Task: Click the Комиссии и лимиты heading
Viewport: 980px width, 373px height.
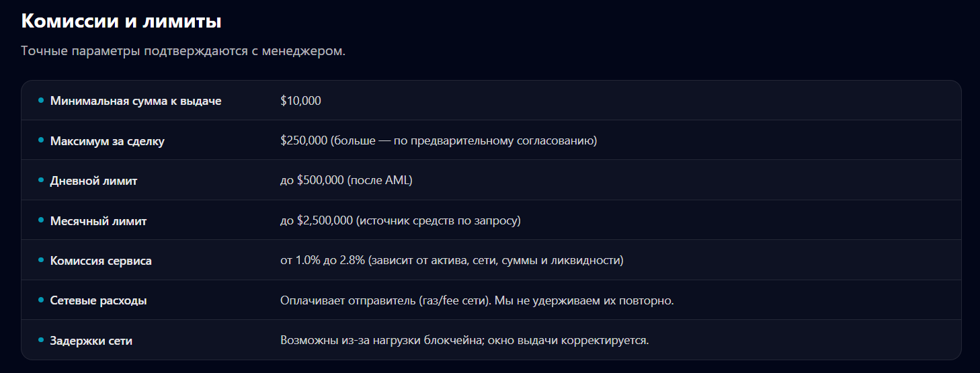Action: tap(121, 21)
